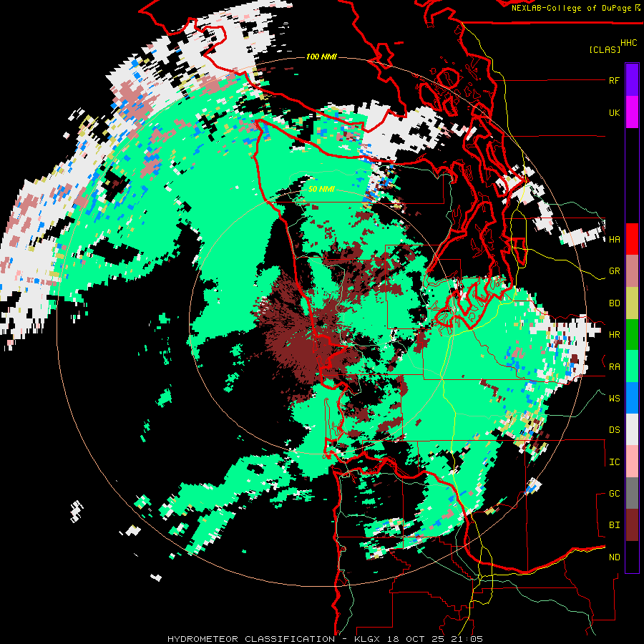Viewport: 644px width, 644px height.
Task: Click the BI legend label
Action: point(614,525)
